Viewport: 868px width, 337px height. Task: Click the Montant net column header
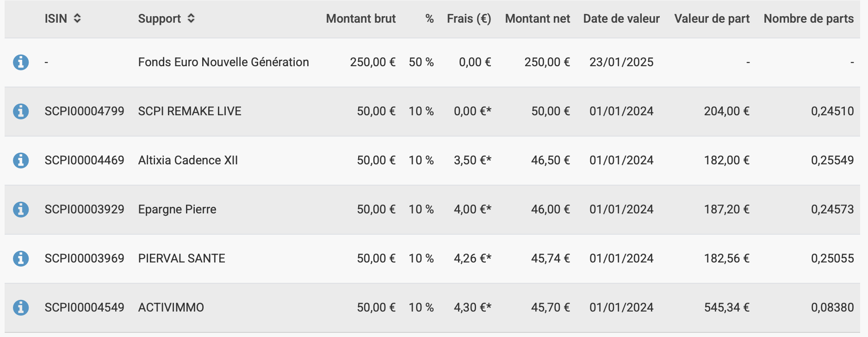click(537, 19)
